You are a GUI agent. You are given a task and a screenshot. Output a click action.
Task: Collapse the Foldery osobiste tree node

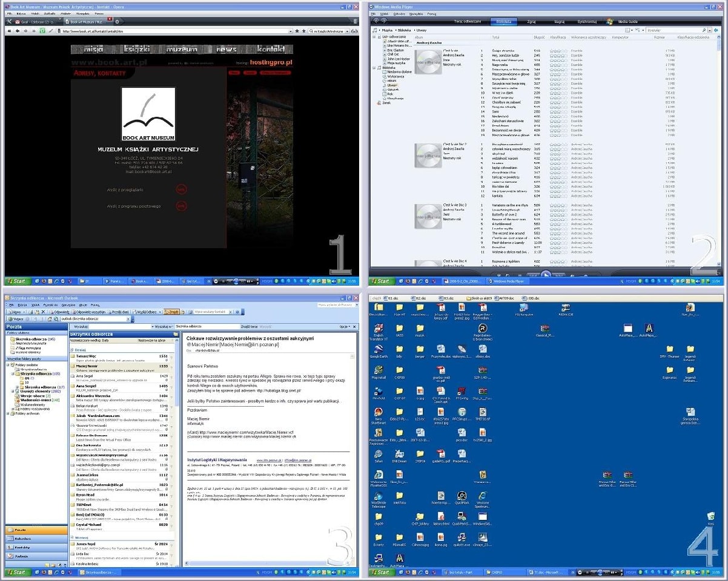coord(8,365)
